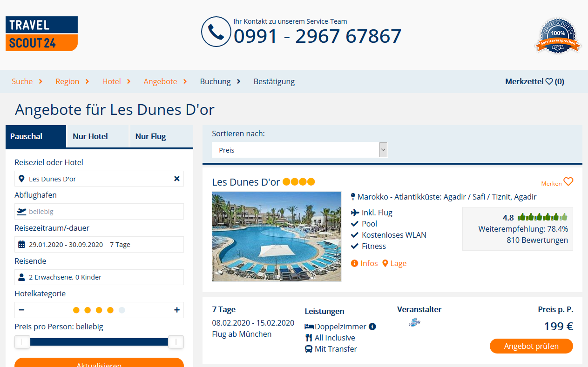Click the service phone number 0991 - 2967 67867

pos(318,36)
